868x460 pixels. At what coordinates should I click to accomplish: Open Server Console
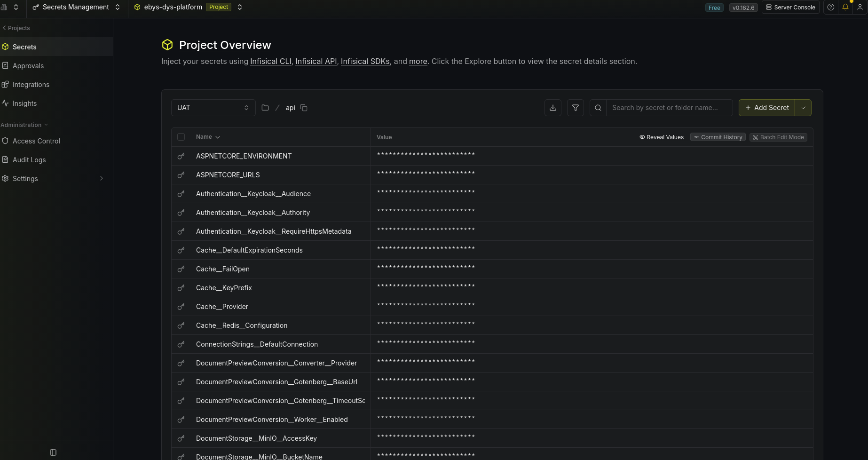pos(790,7)
